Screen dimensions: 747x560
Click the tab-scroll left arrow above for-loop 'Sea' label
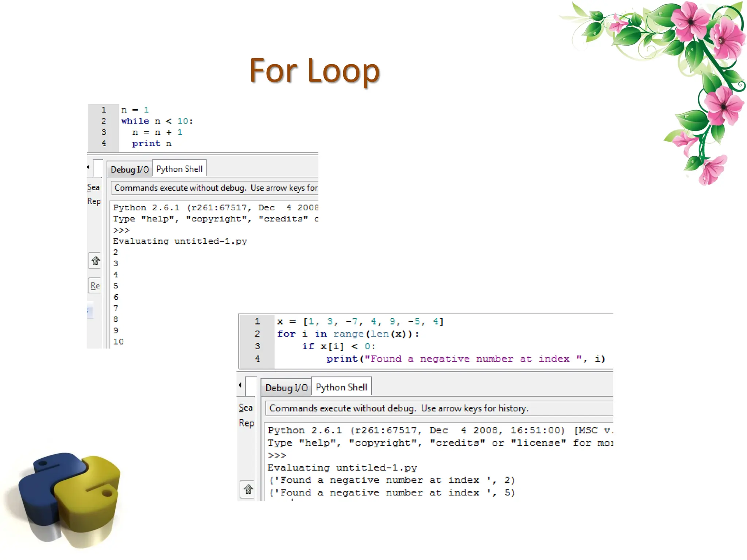240,385
